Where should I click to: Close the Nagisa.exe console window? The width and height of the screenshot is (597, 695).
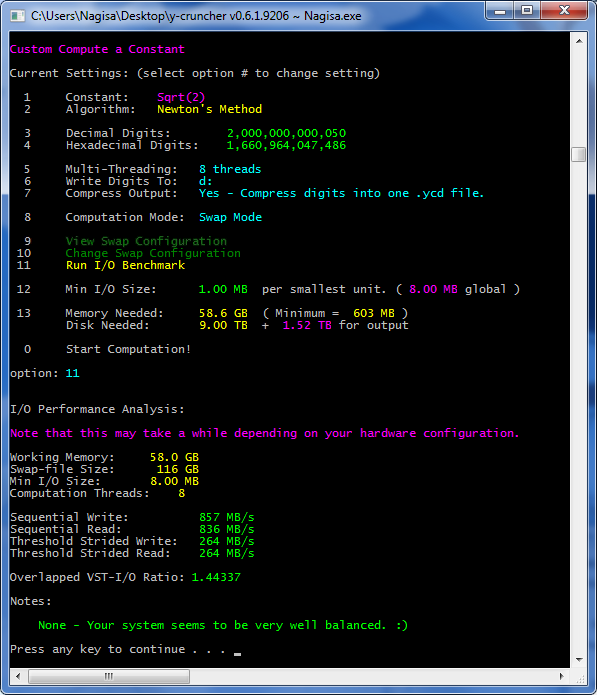564,11
